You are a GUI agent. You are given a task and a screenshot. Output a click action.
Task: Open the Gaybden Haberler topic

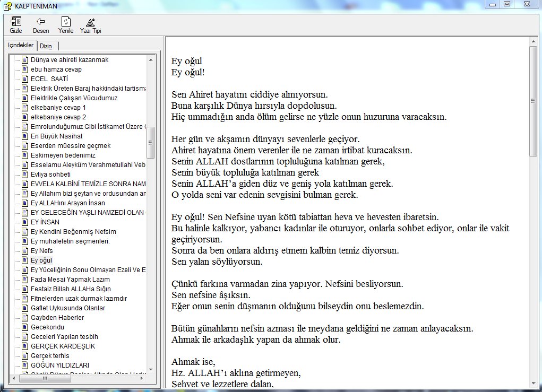[x=57, y=318]
